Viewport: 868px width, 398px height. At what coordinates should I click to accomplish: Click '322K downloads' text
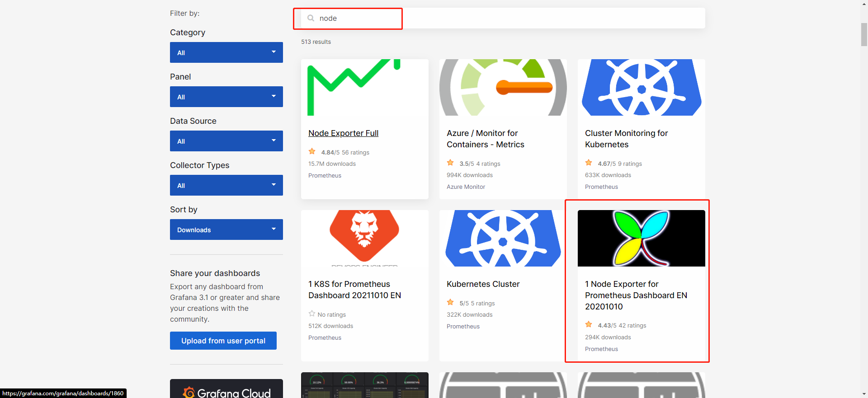pyautogui.click(x=470, y=315)
